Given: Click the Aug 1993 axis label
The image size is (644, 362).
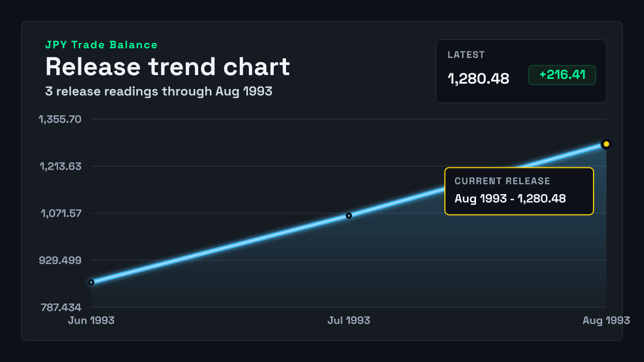Looking at the screenshot, I should point(606,320).
